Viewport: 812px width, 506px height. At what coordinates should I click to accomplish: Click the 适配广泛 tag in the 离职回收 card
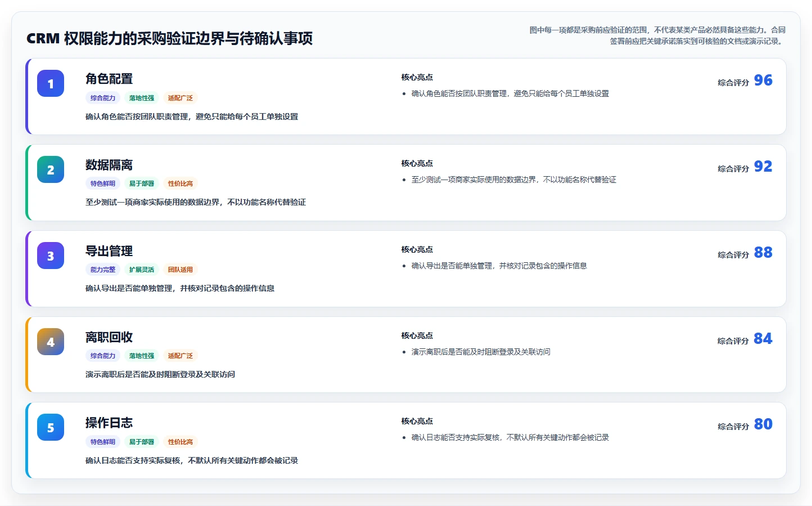(181, 356)
